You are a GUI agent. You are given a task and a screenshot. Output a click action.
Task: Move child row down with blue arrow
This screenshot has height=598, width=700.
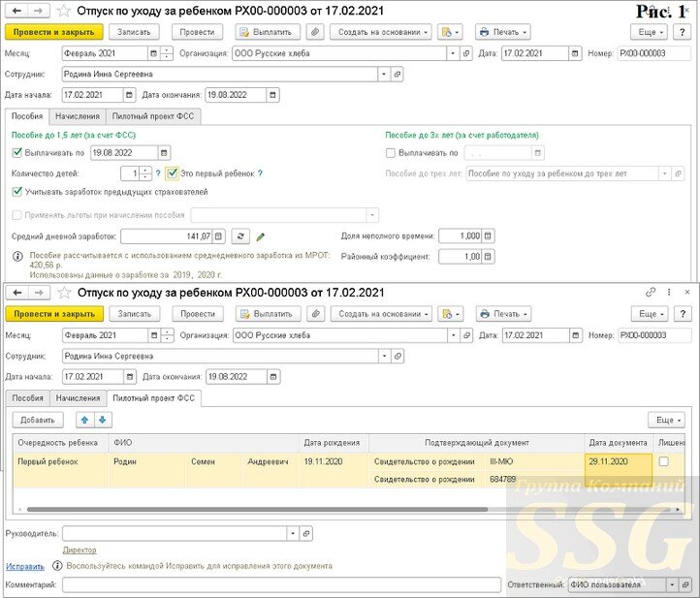tap(103, 420)
